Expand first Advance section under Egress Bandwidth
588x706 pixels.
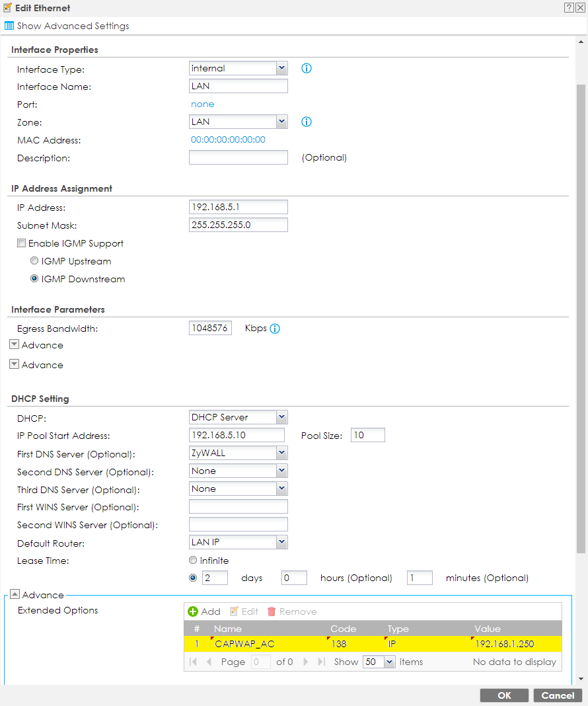tap(15, 345)
